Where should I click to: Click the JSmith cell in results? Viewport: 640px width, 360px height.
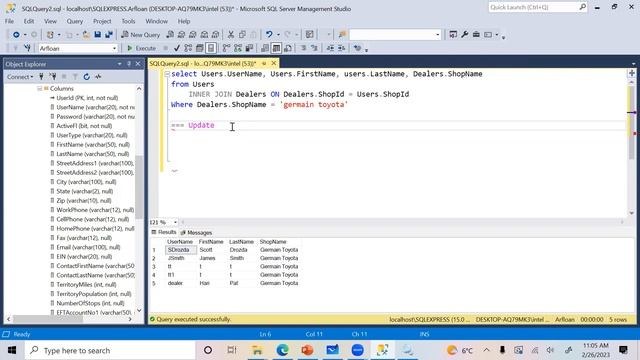(x=181, y=258)
